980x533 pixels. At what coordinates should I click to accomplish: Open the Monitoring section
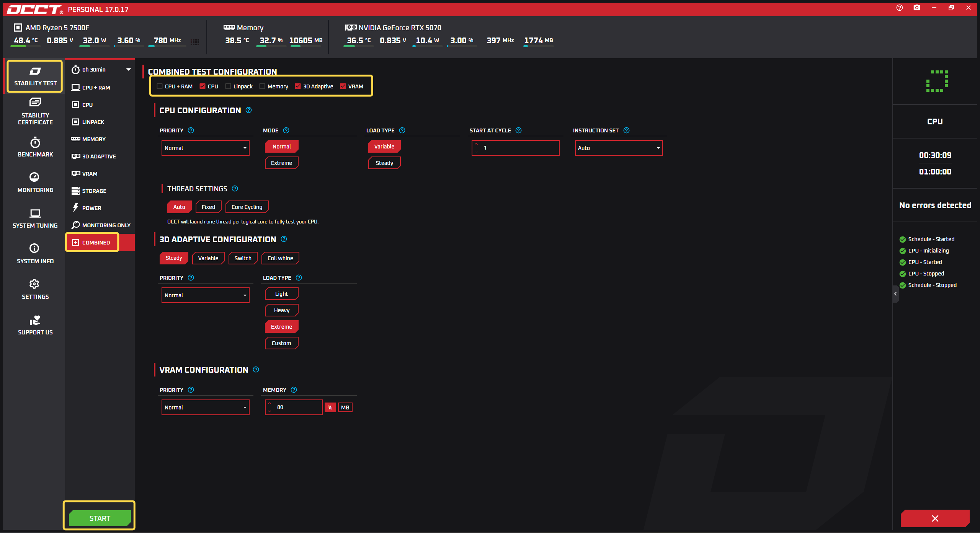pyautogui.click(x=35, y=183)
